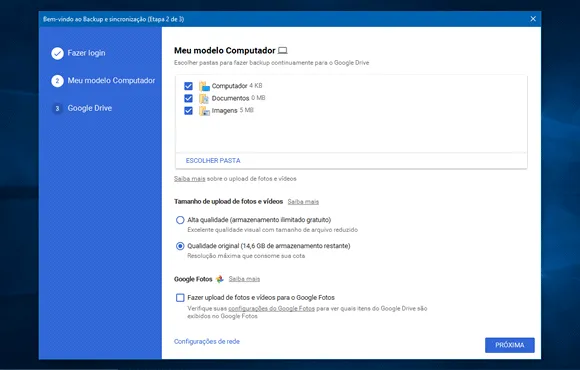
Task: Select the Qualidade original radio option
Action: coord(180,246)
